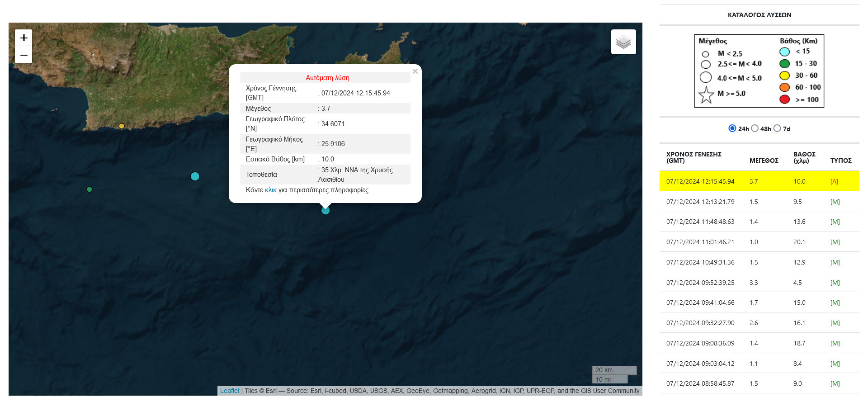
Task: Select the 7d time range
Action: pos(777,128)
